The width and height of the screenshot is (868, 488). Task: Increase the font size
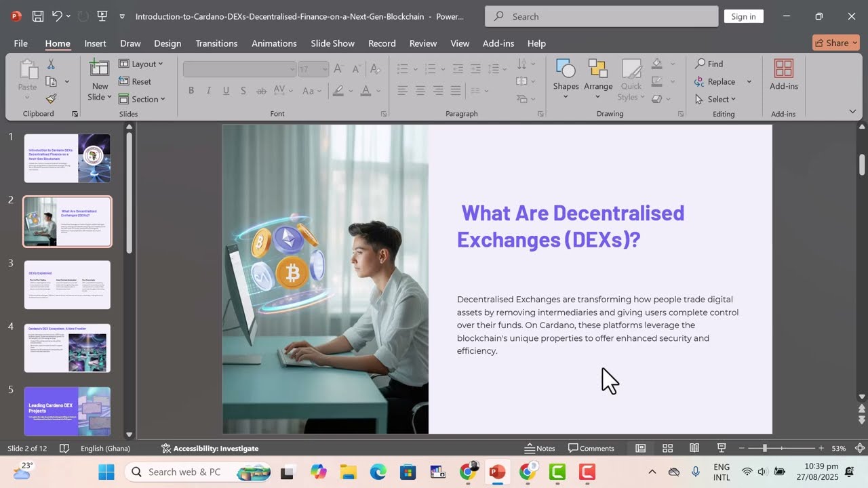339,69
